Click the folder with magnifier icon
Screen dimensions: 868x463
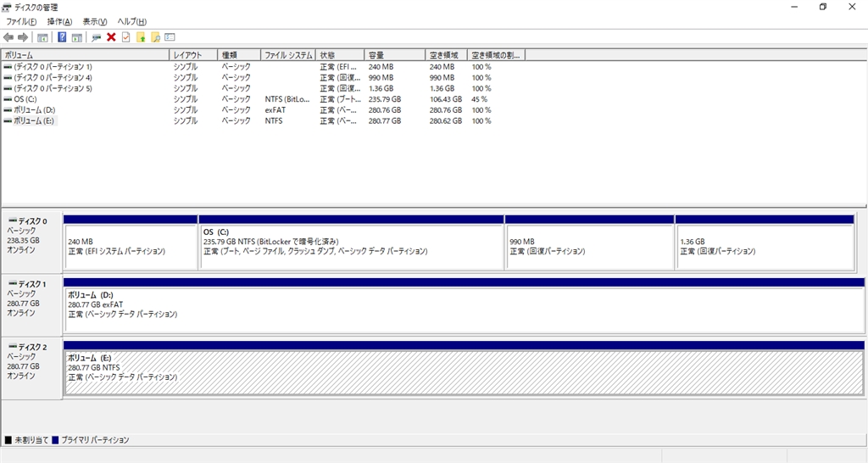pos(156,37)
